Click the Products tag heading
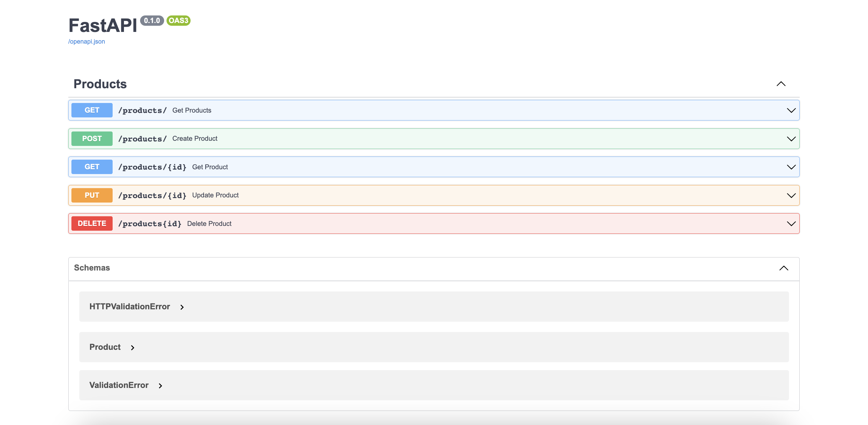 [100, 84]
